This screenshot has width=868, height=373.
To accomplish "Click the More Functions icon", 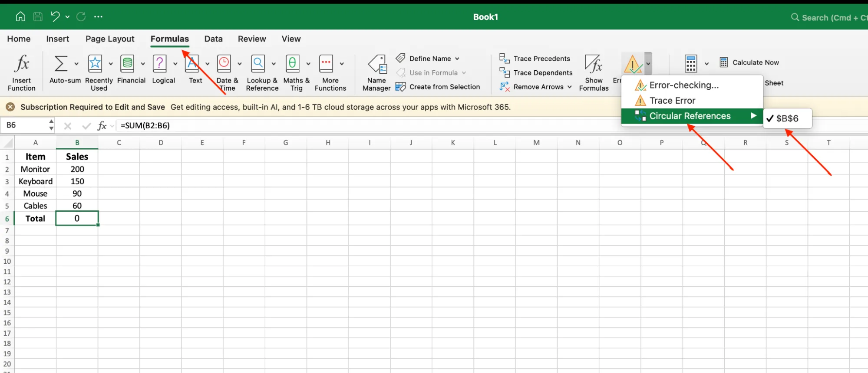I will (x=326, y=64).
